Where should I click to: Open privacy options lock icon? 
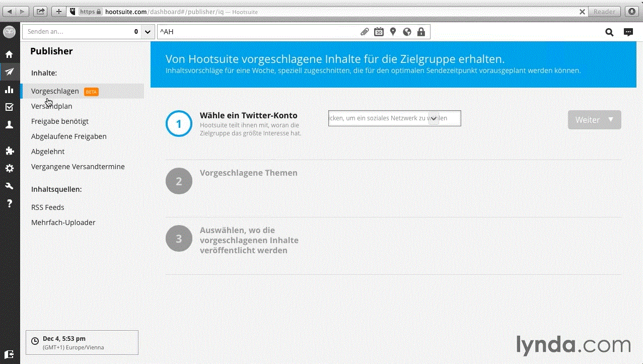421,32
